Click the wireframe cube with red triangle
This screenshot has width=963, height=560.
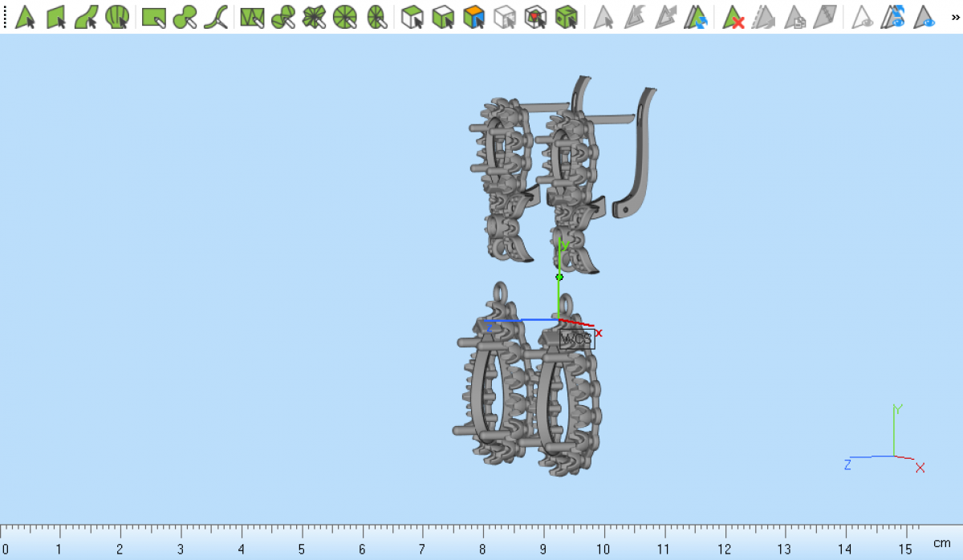[x=535, y=17]
